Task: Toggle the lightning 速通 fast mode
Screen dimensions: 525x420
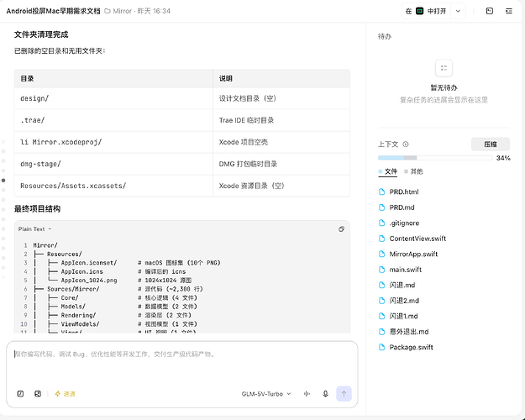Action: (65, 394)
